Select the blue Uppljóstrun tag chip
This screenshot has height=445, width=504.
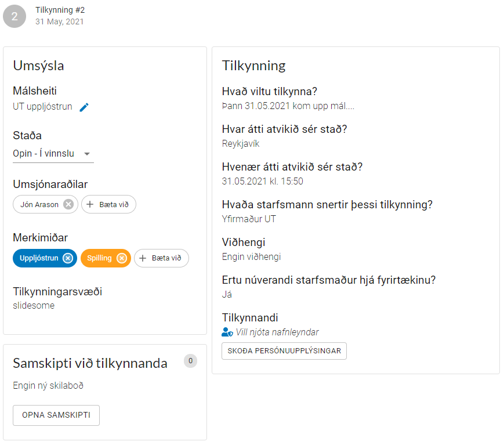pos(39,258)
